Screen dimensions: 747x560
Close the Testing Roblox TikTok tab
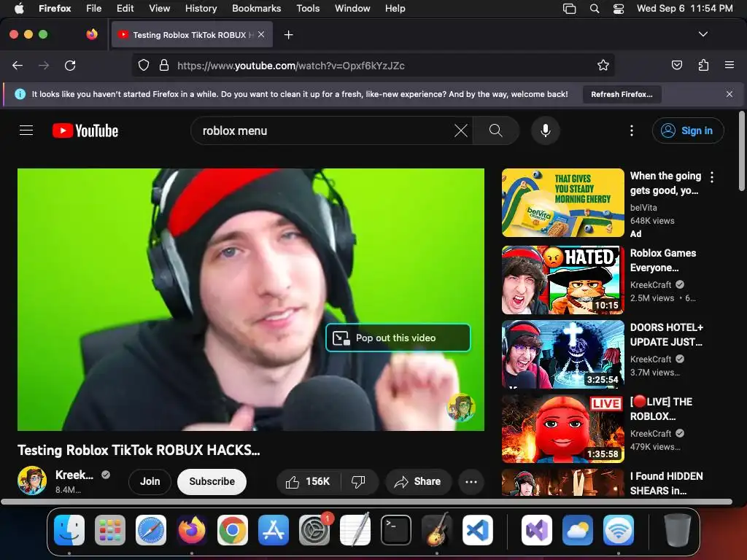pyautogui.click(x=261, y=34)
